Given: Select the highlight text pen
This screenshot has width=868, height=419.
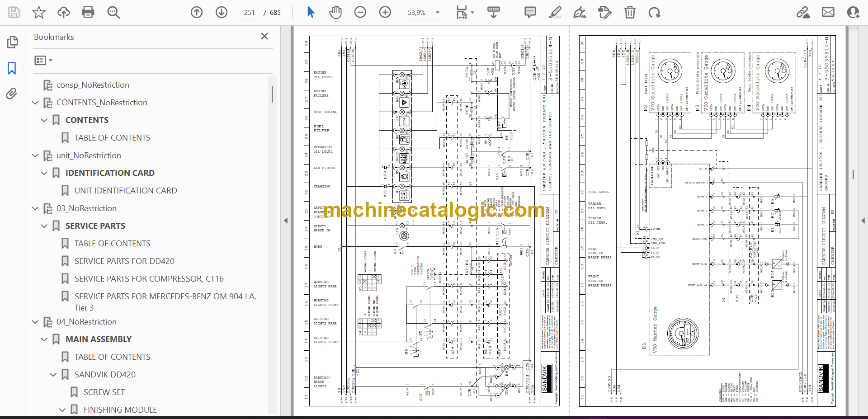Looking at the screenshot, I should coord(555,12).
